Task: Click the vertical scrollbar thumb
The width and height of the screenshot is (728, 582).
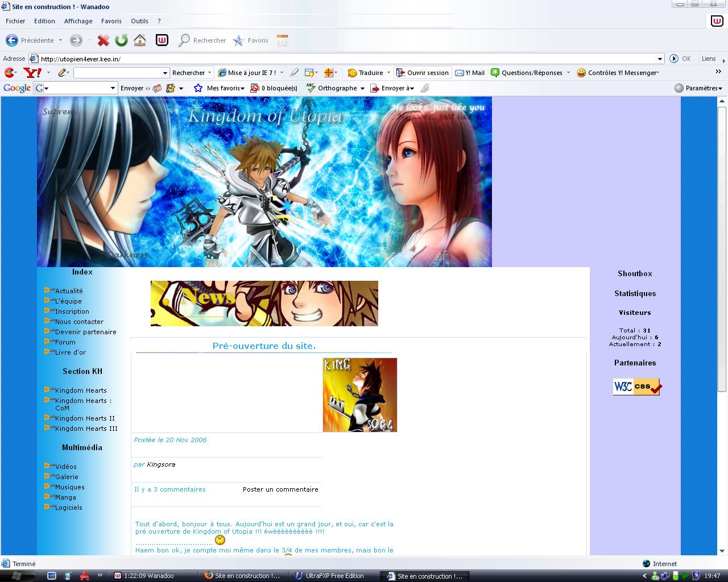Action: (x=722, y=249)
